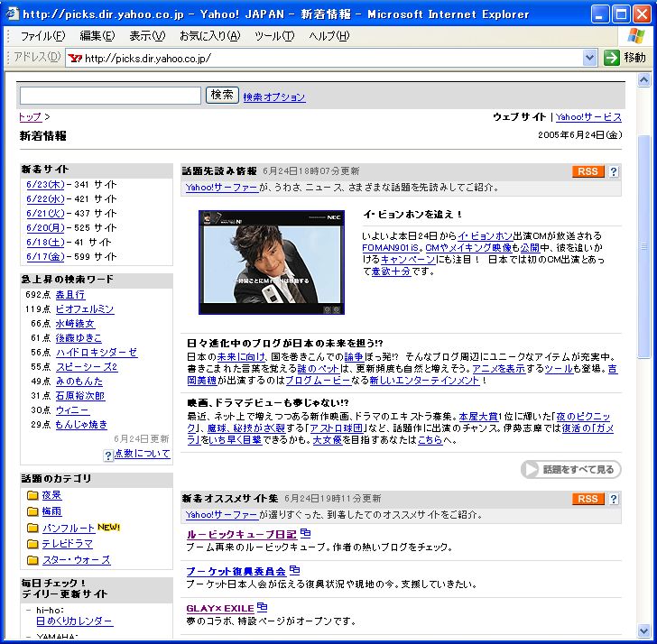
Task: Open the 夜景 folder icon
Action: tap(32, 495)
